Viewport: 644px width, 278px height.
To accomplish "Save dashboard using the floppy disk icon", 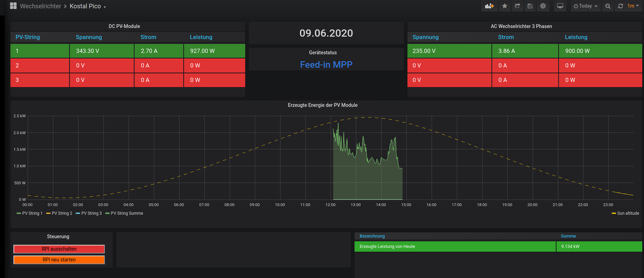I will tap(530, 6).
